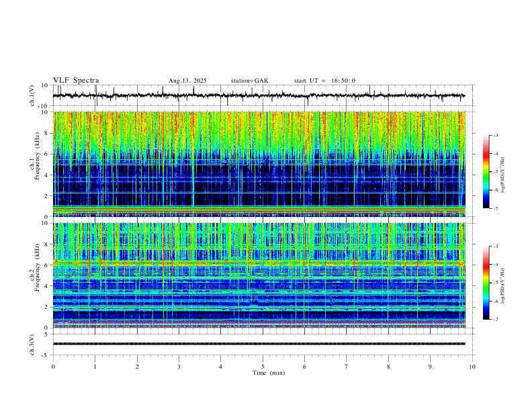Click the "-7" label on ch.1 colorbar

[495, 208]
